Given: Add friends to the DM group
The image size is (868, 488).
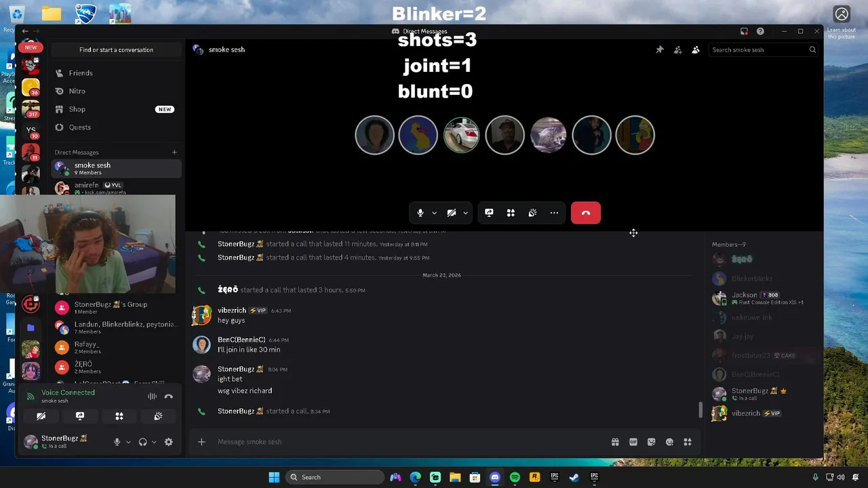Looking at the screenshot, I should pos(677,49).
